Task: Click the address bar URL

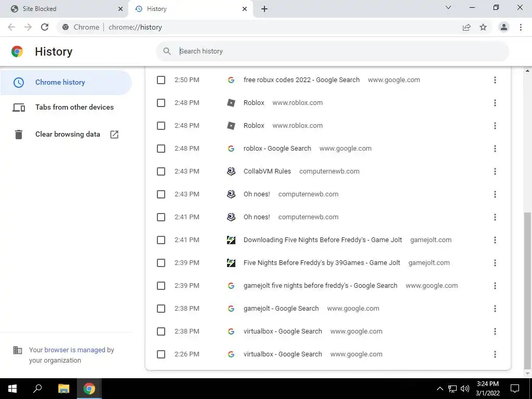Action: [135, 27]
